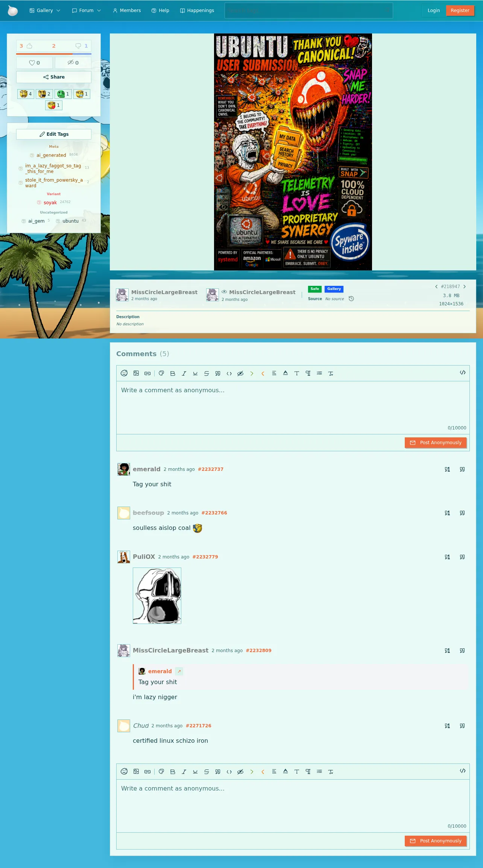The width and height of the screenshot is (483, 868).
Task: Open the ubuntu tag link
Action: pyautogui.click(x=71, y=221)
